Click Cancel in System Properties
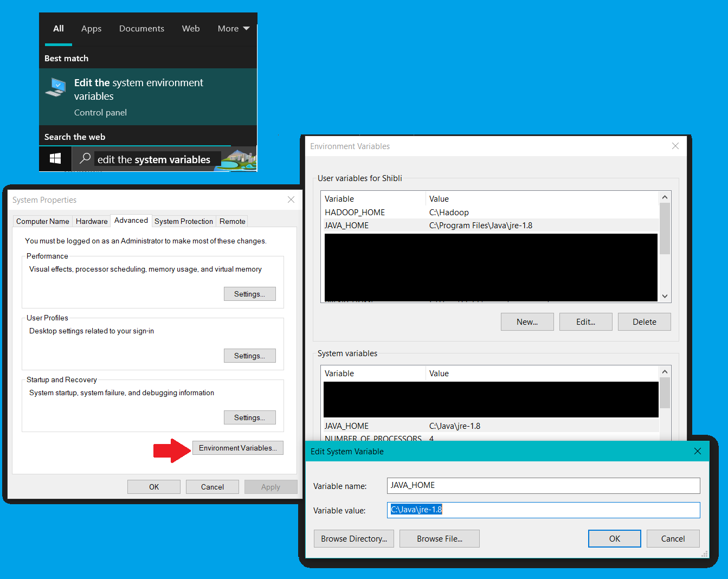 pyautogui.click(x=212, y=487)
